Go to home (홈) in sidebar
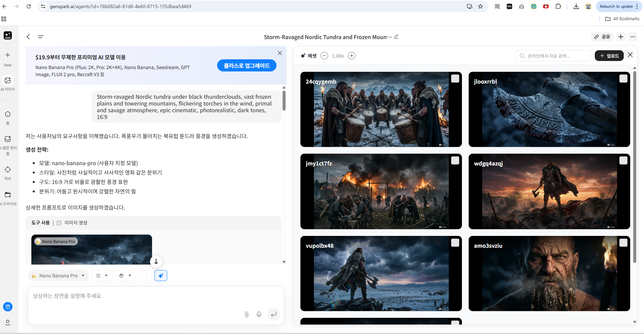The width and height of the screenshot is (644, 334). [8, 114]
